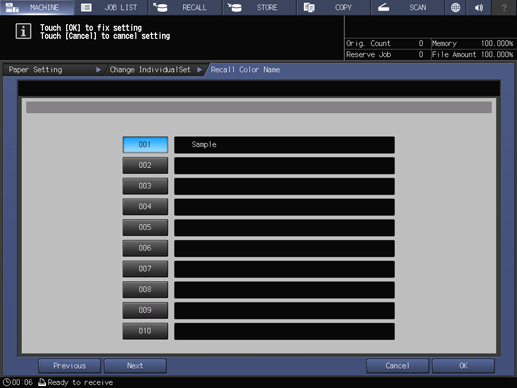Open the globe language icon
Image resolution: width=517 pixels, height=388 pixels.
pyautogui.click(x=455, y=7)
